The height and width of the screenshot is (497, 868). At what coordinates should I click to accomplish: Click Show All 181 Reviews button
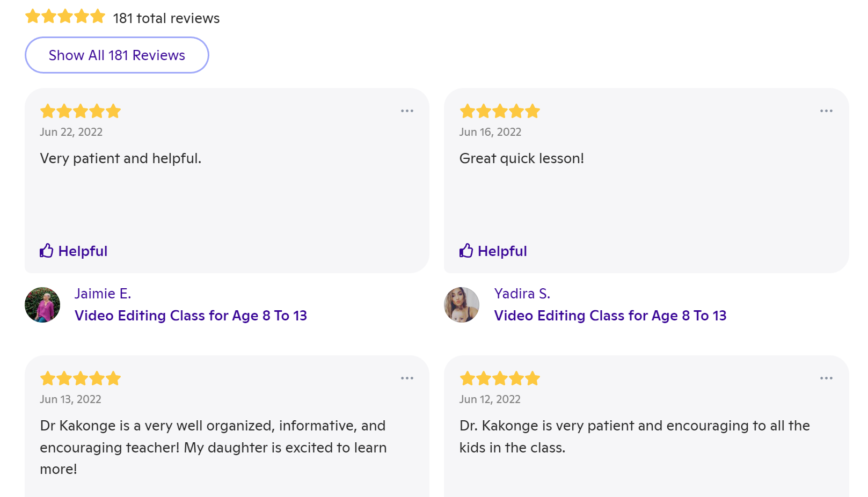(116, 55)
